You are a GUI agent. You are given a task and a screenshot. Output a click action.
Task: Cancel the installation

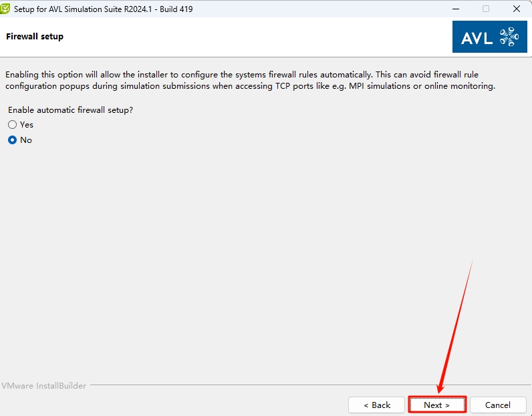497,405
